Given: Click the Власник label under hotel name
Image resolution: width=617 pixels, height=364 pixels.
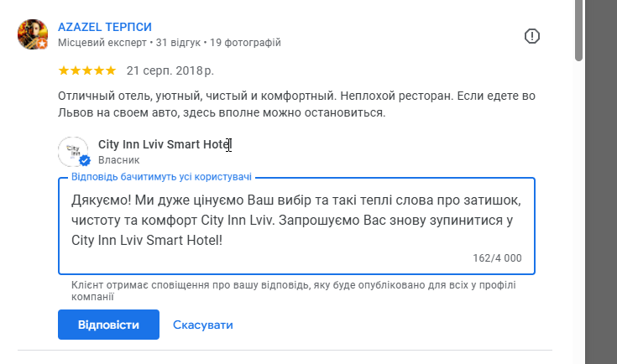Looking at the screenshot, I should click(118, 159).
